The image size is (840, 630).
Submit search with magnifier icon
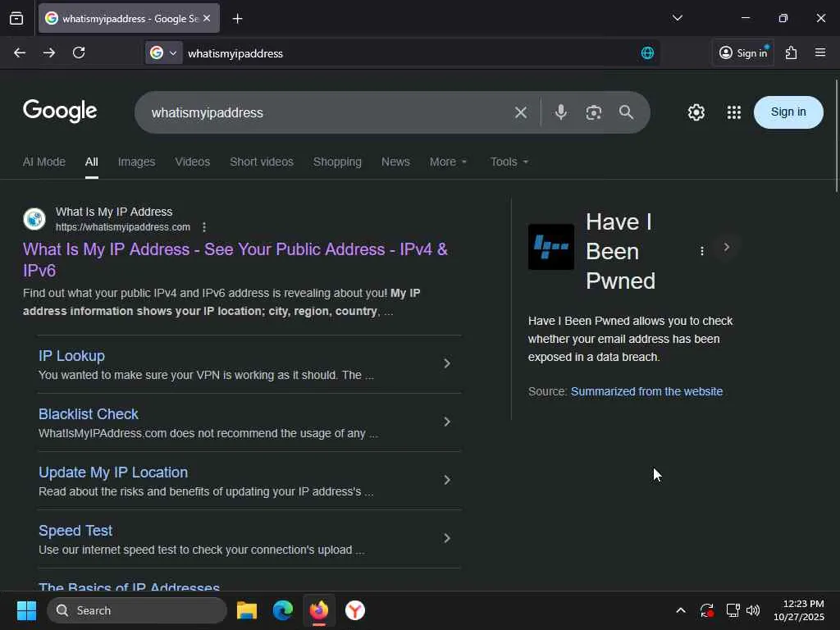626,112
